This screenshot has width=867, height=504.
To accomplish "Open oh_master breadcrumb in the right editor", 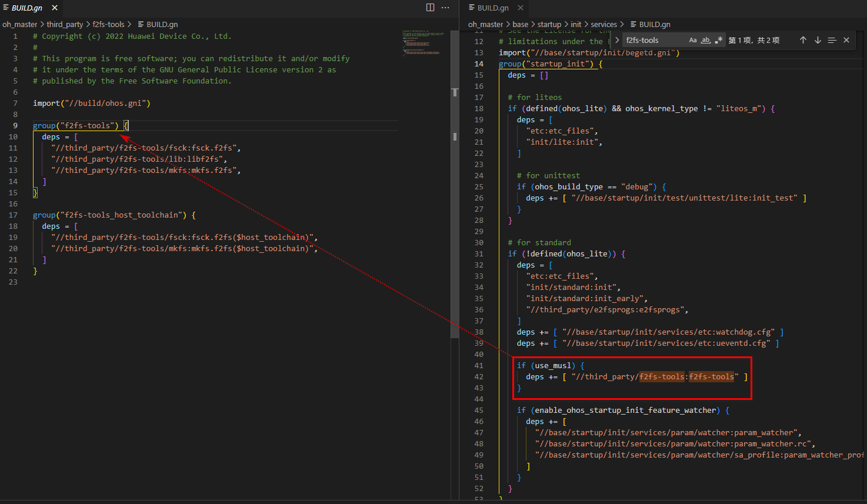I will pos(485,24).
